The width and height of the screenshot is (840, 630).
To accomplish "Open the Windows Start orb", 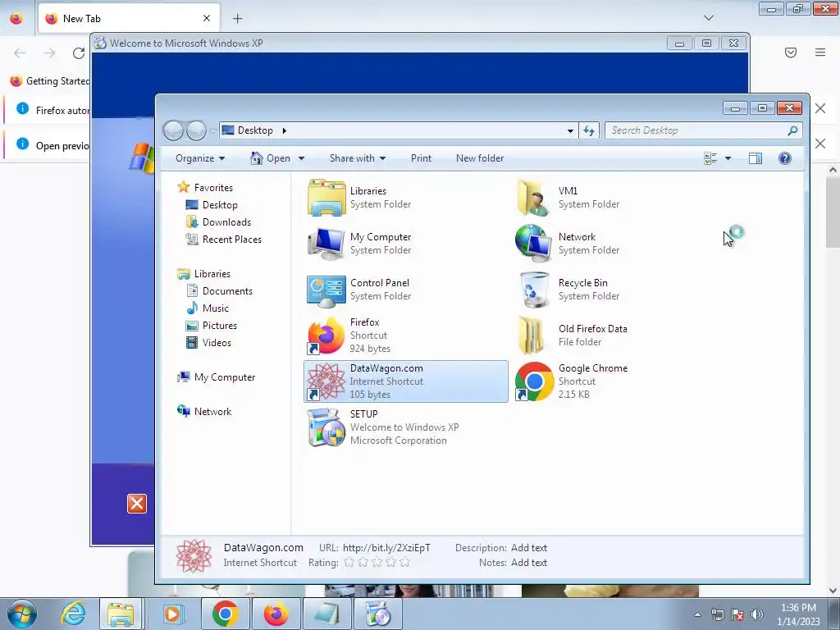I will point(22,614).
